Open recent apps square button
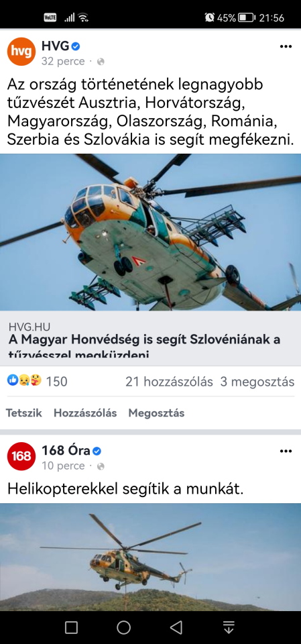The width and height of the screenshot is (301, 644). pos(71,627)
